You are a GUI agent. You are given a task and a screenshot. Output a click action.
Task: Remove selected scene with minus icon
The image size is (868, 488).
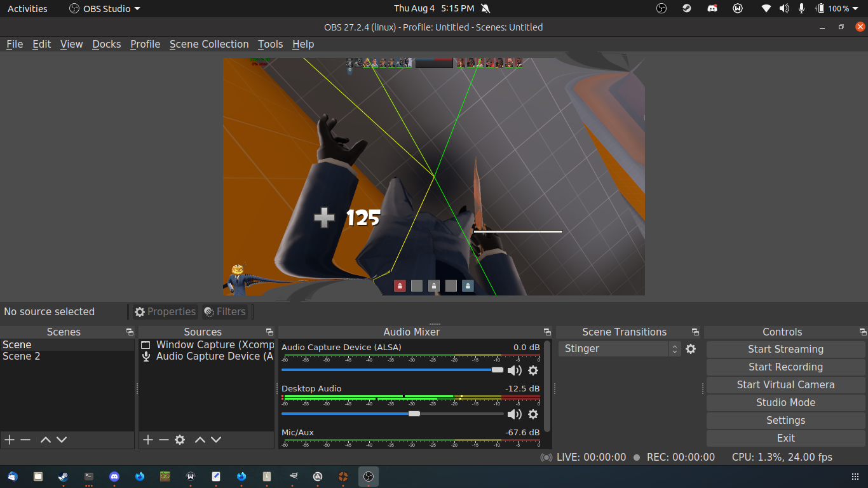pos(25,440)
